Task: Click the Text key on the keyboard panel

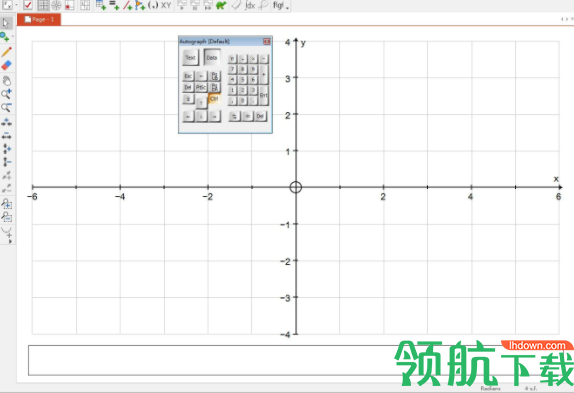Action: click(190, 57)
